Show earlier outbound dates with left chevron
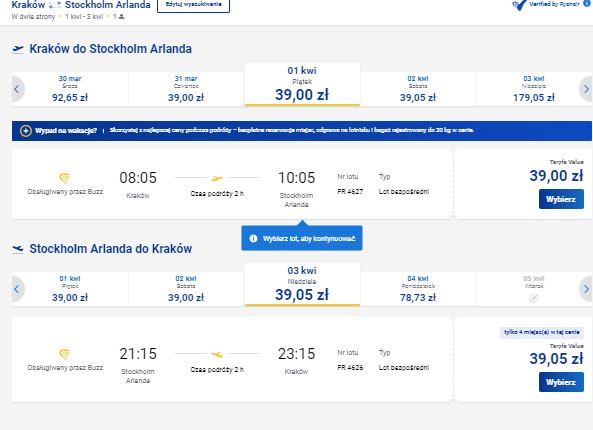Viewport: 593px width, 430px height. [17, 89]
